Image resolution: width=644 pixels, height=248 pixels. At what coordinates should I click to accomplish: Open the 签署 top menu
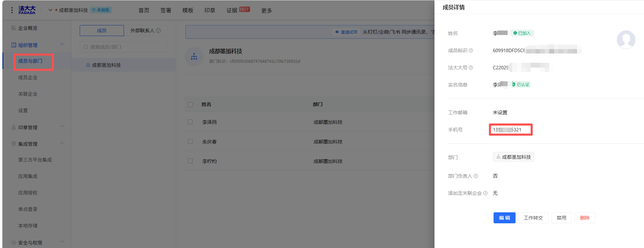point(166,10)
